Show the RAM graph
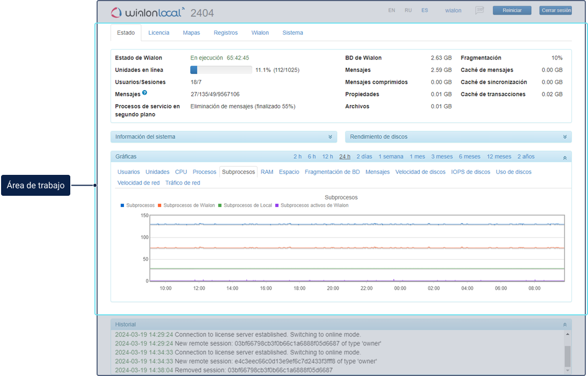 (267, 172)
